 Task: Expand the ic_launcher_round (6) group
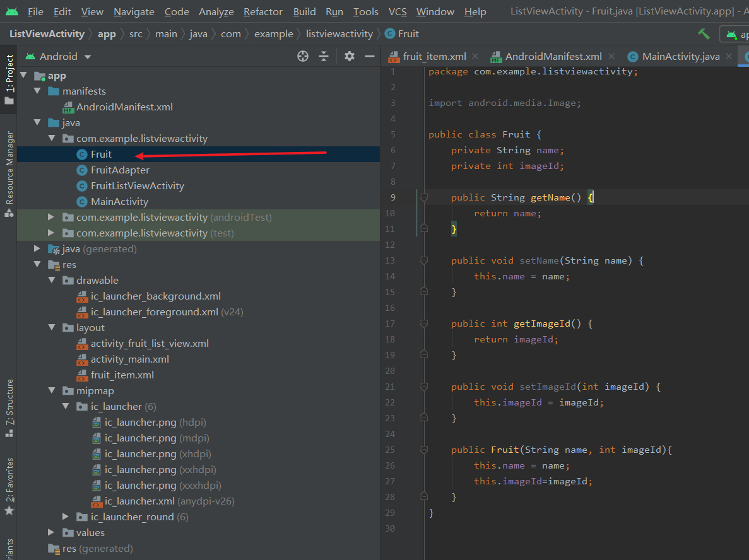pyautogui.click(x=66, y=516)
